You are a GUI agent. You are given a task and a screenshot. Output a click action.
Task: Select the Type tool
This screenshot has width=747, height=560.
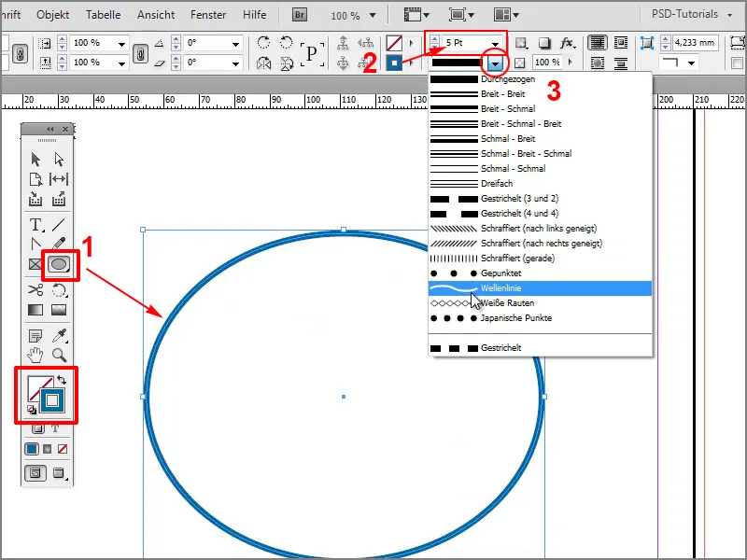[35, 224]
